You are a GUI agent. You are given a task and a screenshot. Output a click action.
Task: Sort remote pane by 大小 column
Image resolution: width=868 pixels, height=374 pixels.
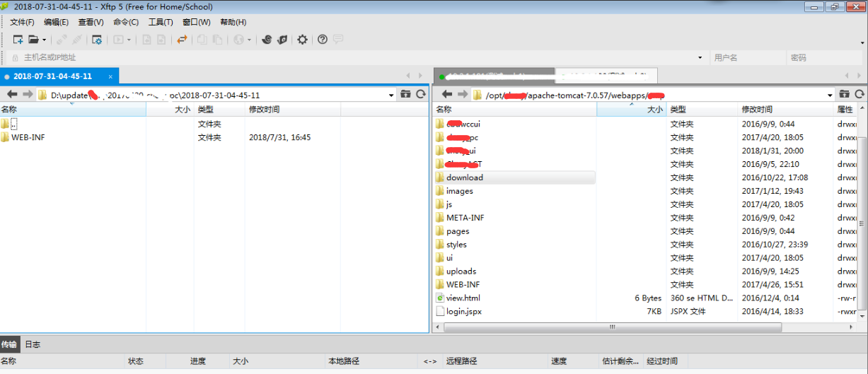pyautogui.click(x=631, y=110)
